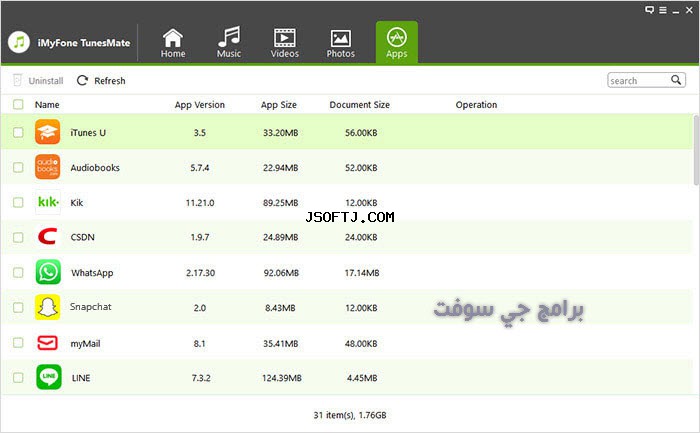Click the vertical scrollbar of the apps list

click(696, 150)
